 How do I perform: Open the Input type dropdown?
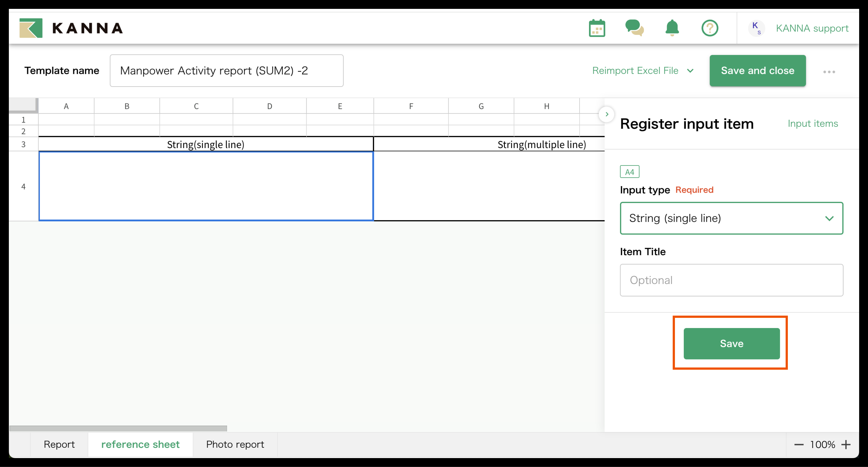[x=731, y=218]
